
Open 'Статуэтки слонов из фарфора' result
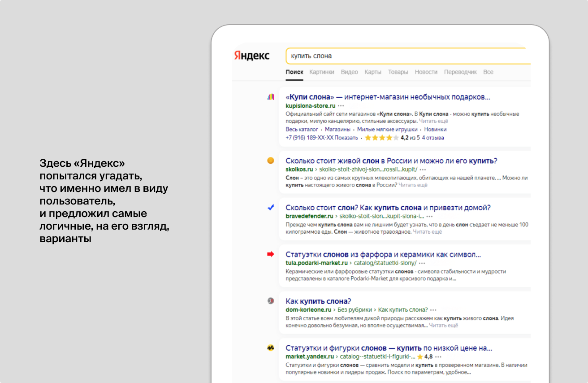coord(383,254)
